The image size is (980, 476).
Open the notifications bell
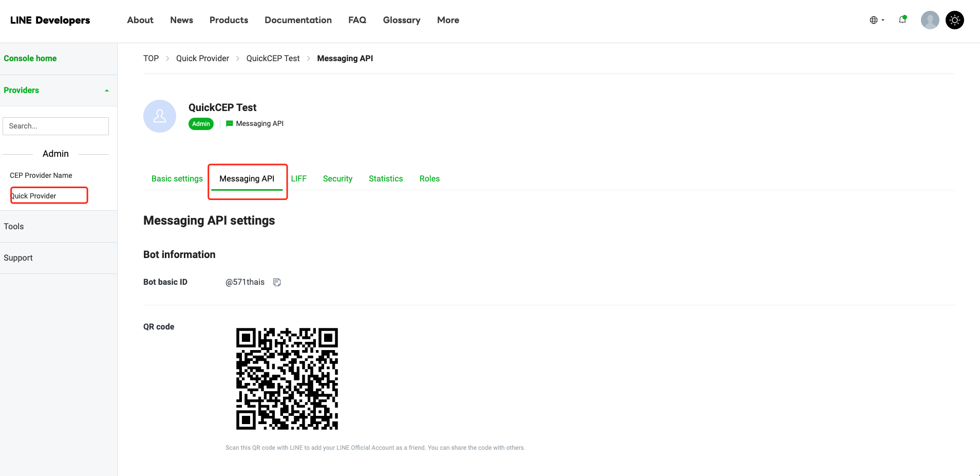point(902,20)
